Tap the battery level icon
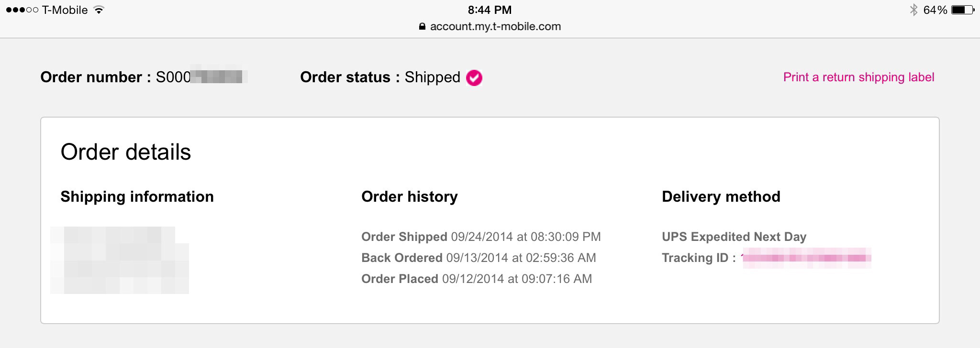 (963, 10)
